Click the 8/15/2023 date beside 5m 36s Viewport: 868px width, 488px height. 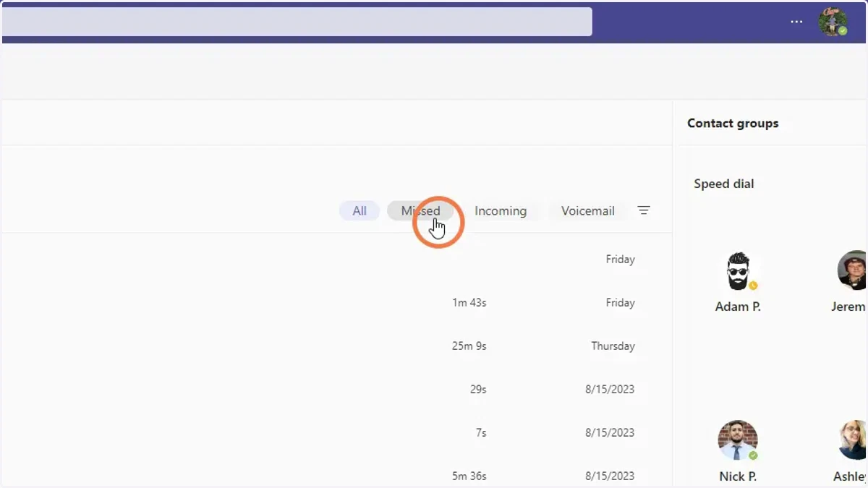[610, 476]
